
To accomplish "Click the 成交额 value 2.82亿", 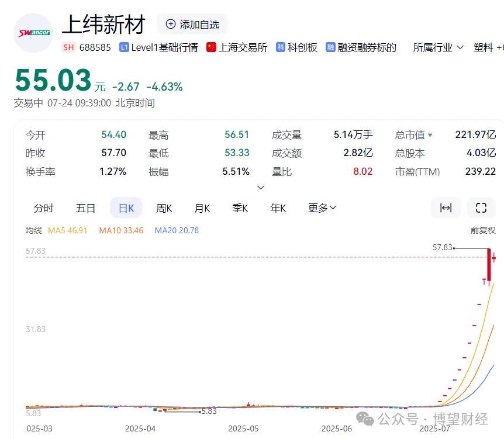I will point(358,153).
